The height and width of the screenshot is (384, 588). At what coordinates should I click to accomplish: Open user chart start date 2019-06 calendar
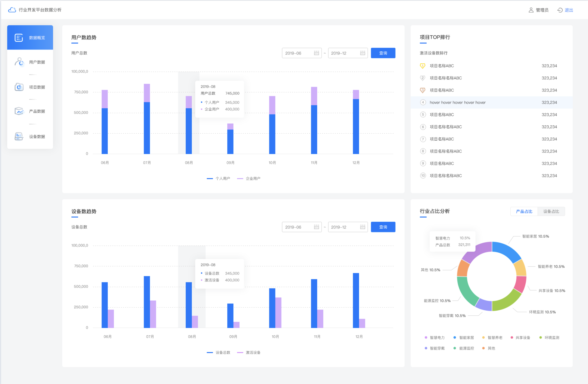(x=316, y=53)
